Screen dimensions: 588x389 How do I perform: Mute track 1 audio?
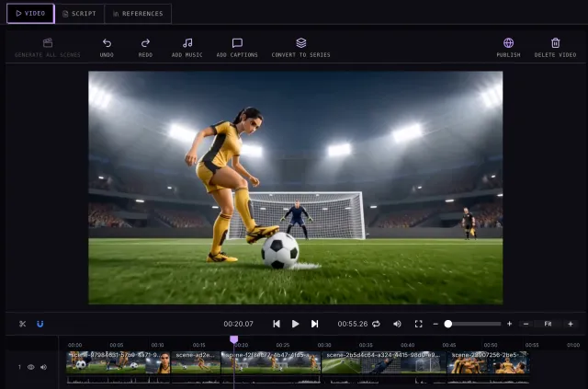click(x=43, y=367)
